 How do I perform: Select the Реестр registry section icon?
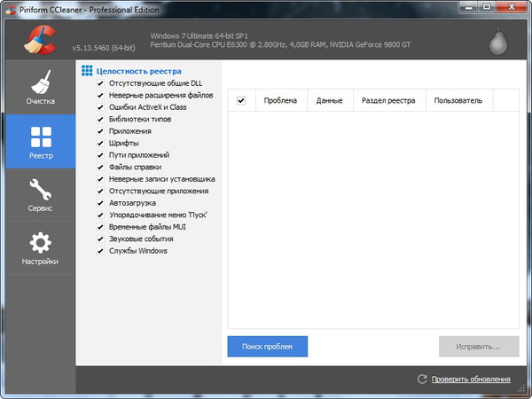40,142
